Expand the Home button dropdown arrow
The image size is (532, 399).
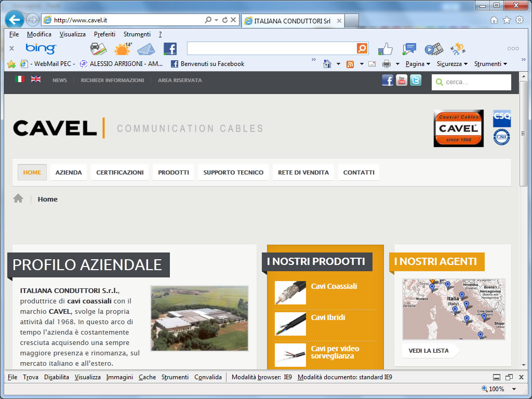point(338,64)
